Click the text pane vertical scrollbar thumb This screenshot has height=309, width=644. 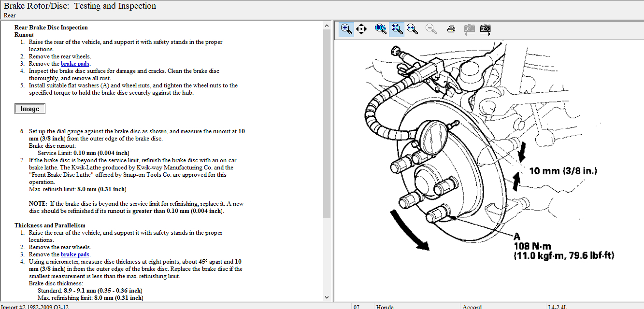pyautogui.click(x=327, y=123)
